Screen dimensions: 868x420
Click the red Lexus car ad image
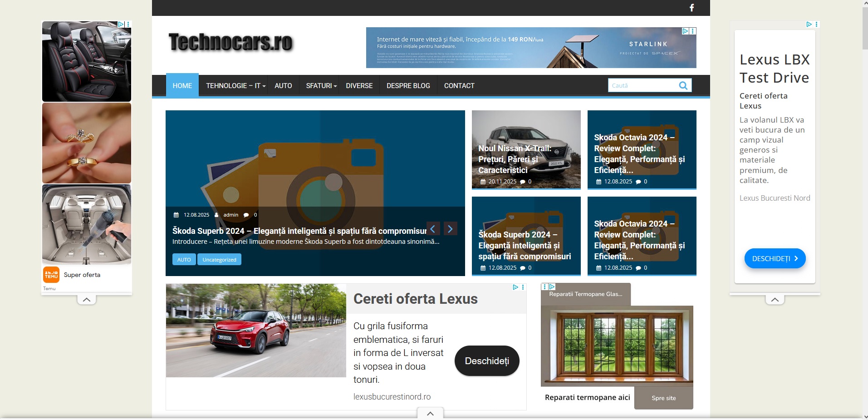tap(256, 331)
